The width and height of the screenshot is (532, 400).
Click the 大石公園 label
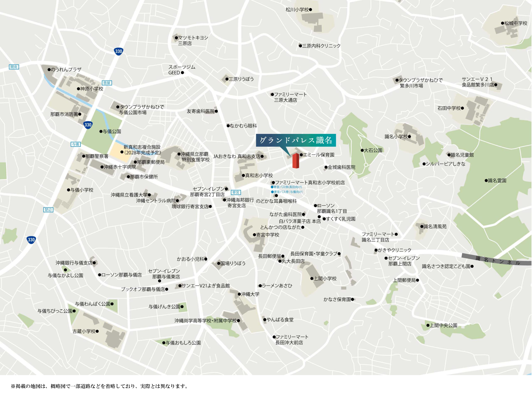click(x=373, y=150)
